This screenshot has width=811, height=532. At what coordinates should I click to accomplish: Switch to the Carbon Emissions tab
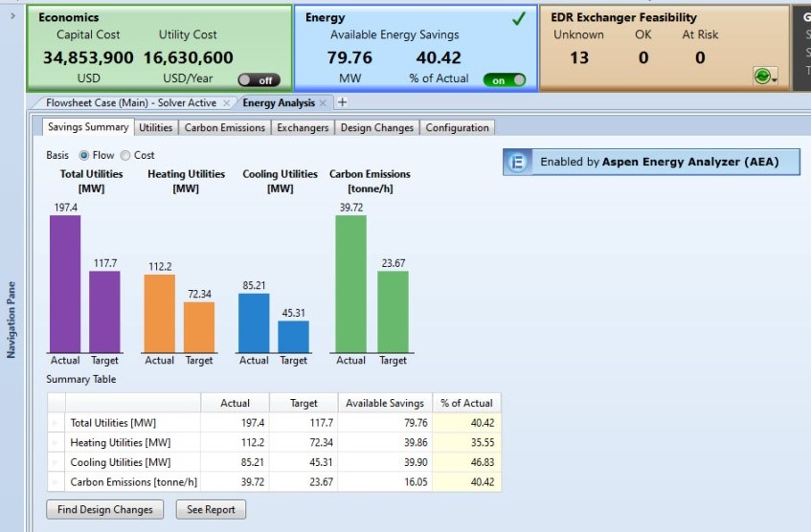(x=224, y=127)
